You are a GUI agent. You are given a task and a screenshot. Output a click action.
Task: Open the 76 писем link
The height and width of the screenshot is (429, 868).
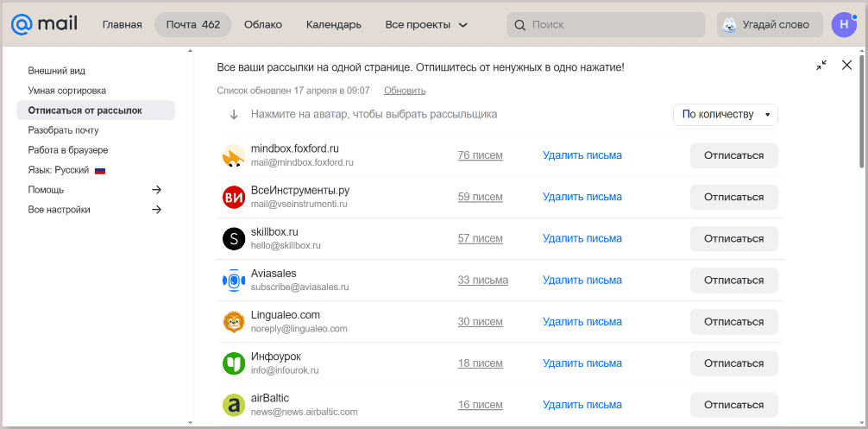pyautogui.click(x=480, y=155)
